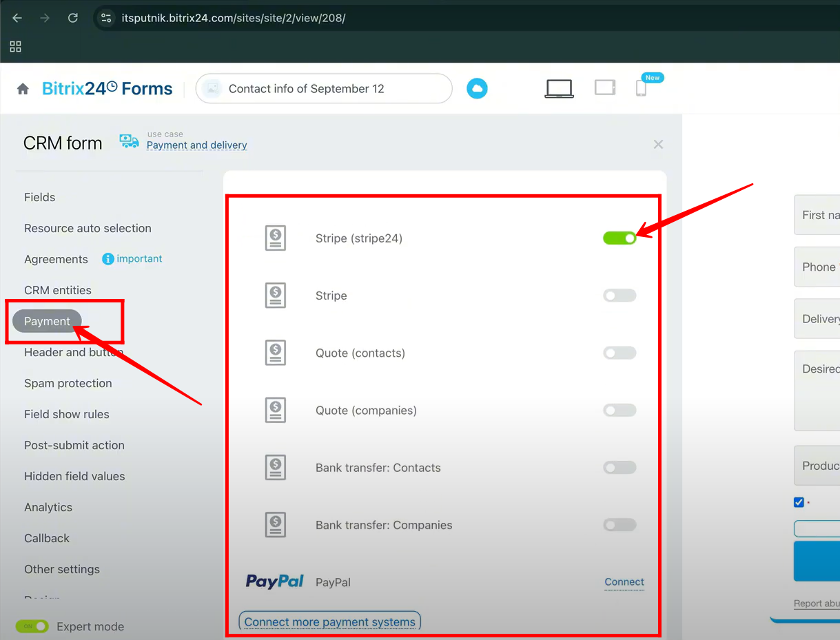Image resolution: width=840 pixels, height=640 pixels.
Task: Click the browser back arrow
Action: (x=18, y=18)
